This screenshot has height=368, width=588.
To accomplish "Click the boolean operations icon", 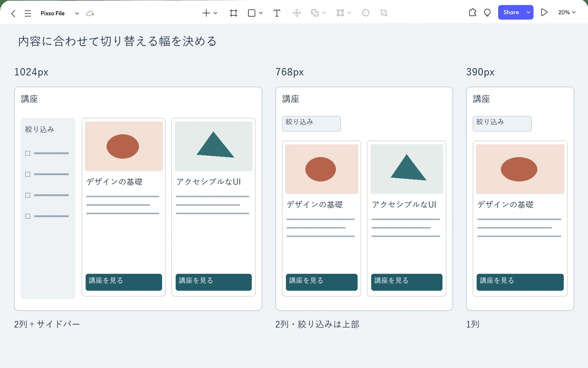I will coord(315,13).
